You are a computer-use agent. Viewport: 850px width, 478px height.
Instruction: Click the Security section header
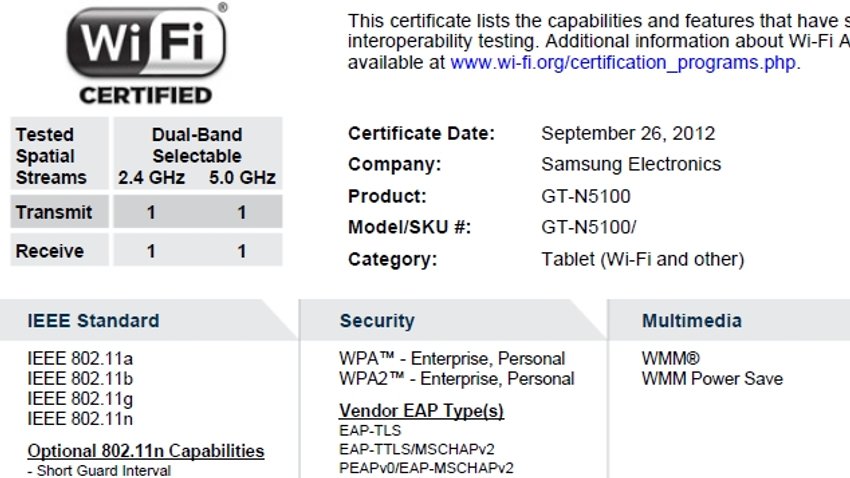tap(377, 321)
